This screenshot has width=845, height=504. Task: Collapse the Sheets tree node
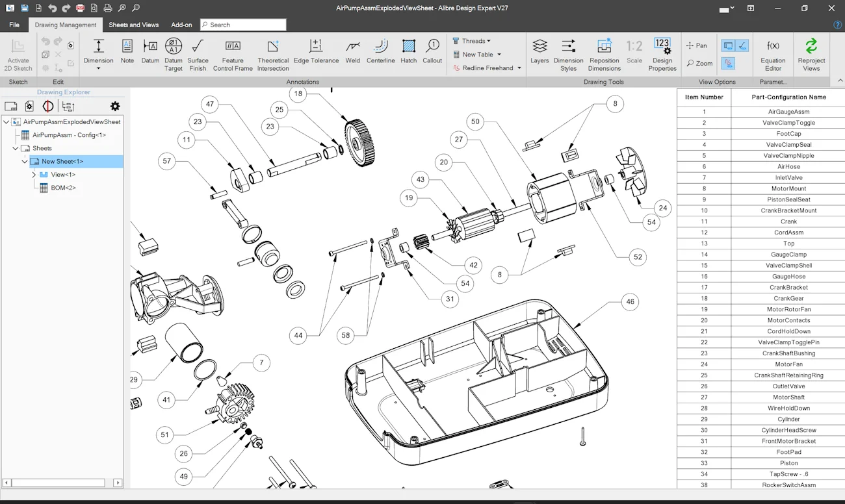16,148
